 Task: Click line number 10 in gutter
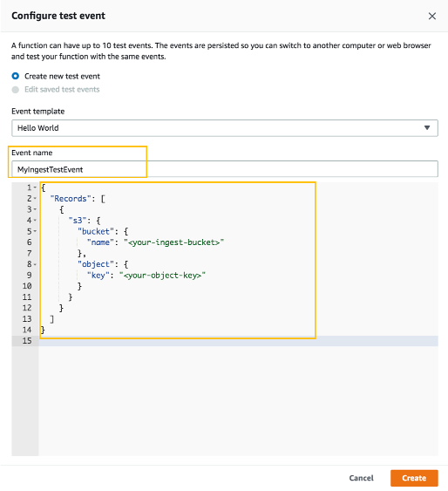point(27,286)
